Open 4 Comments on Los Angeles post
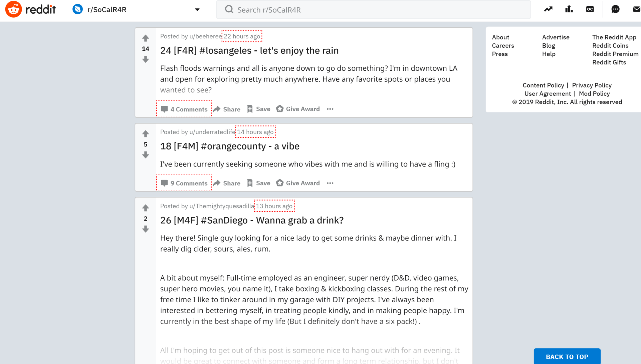The image size is (641, 364). [x=185, y=109]
